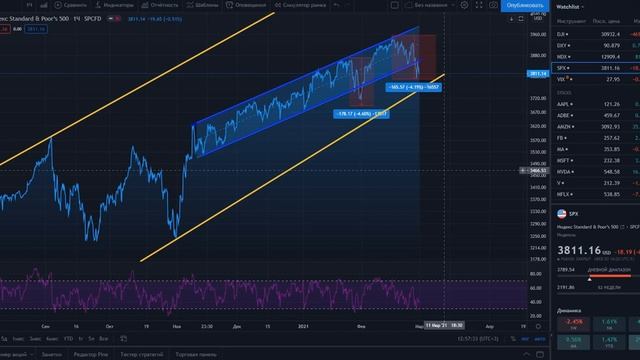Click the -178.17 (-4.46%) measurement label

361,114
